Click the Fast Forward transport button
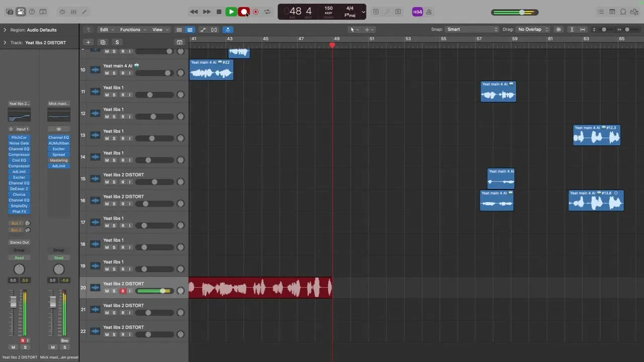The width and height of the screenshot is (644, 362). coord(206,12)
